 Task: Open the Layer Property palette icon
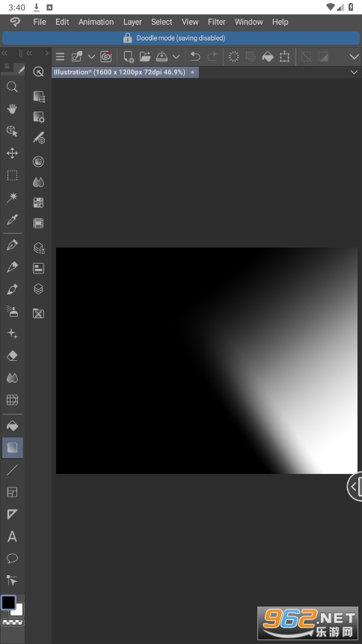(39, 248)
